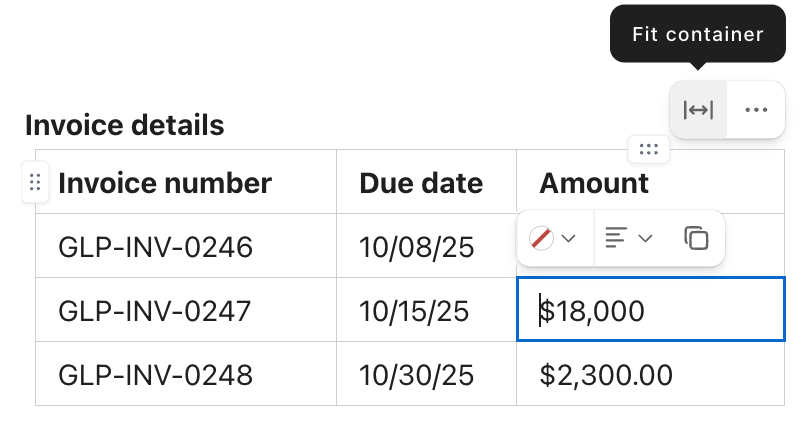Viewport: 808px width, 426px height.
Task: Select the Due date header cell
Action: (421, 183)
